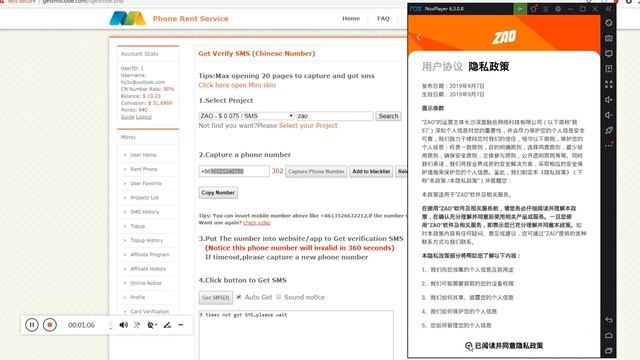Switch to 用户协议 tab in ZAO
640x360 pixels.
[442, 67]
